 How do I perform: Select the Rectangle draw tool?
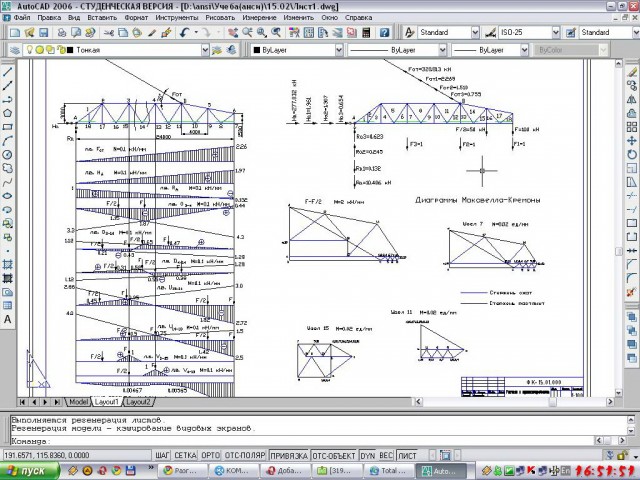coord(7,127)
